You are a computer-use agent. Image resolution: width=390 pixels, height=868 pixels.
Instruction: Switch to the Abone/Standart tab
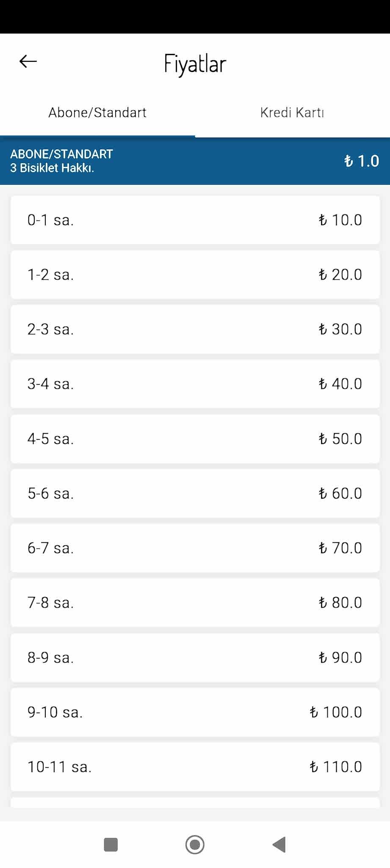point(97,113)
